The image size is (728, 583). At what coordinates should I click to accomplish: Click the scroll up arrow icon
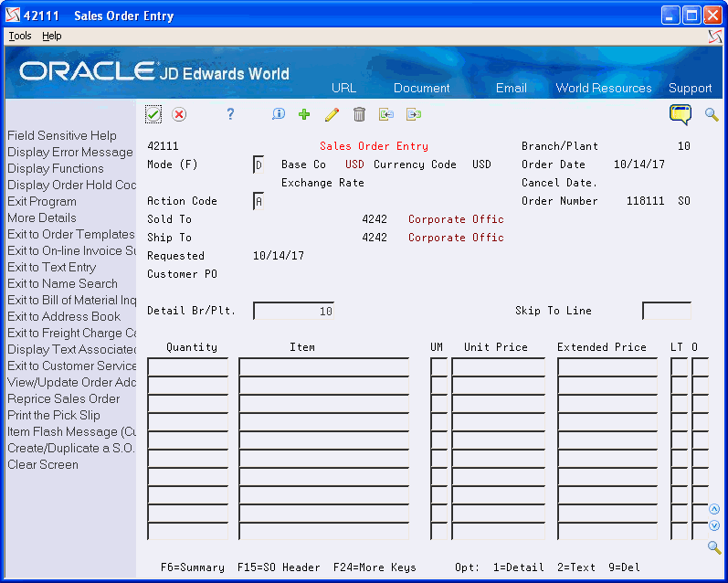pos(714,509)
